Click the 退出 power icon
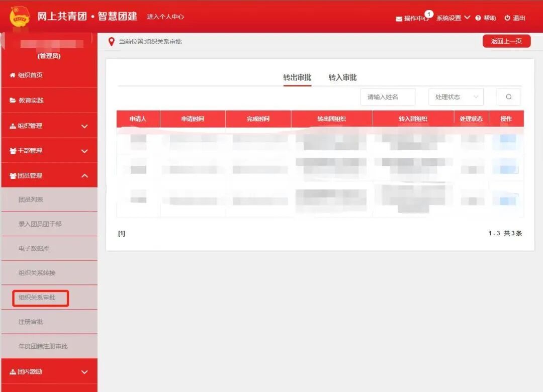The height and width of the screenshot is (392, 543). click(x=507, y=18)
